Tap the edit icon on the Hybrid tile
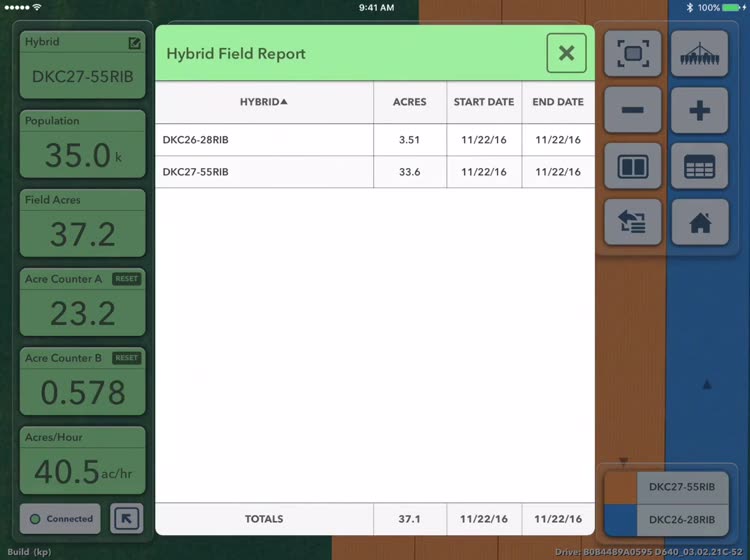The image size is (750, 560). pyautogui.click(x=134, y=44)
